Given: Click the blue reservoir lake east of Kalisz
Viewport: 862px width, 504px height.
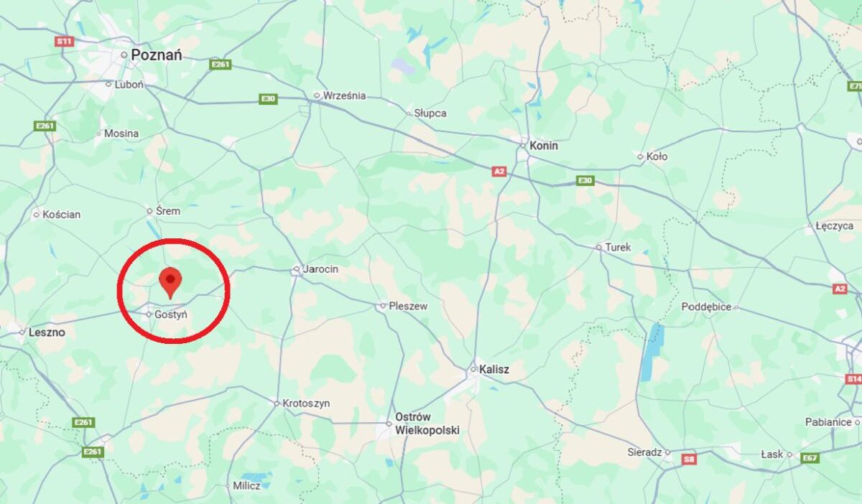Looking at the screenshot, I should (652, 352).
